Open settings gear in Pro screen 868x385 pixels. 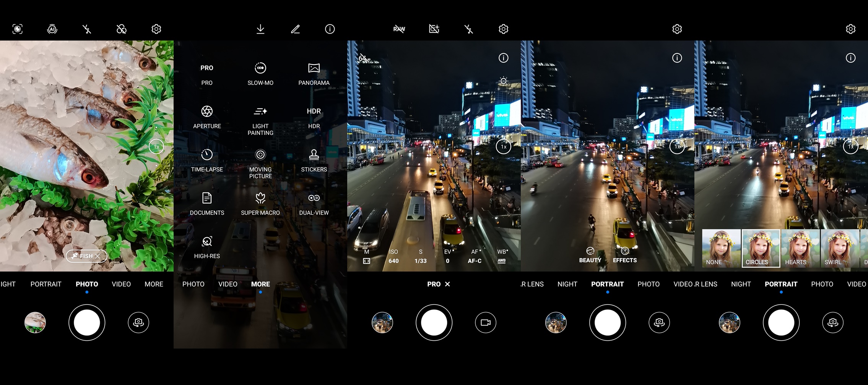(503, 29)
